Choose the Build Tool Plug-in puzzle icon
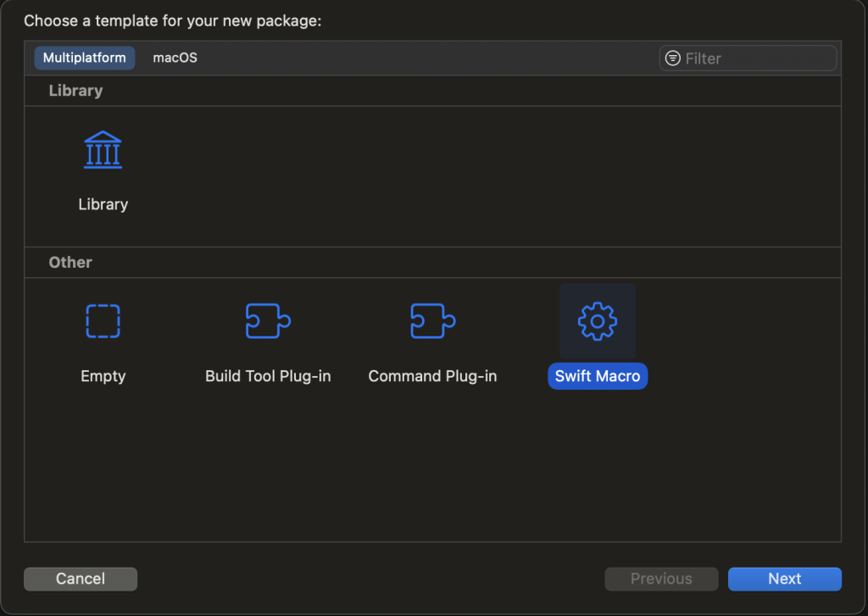868x616 pixels. tap(268, 321)
